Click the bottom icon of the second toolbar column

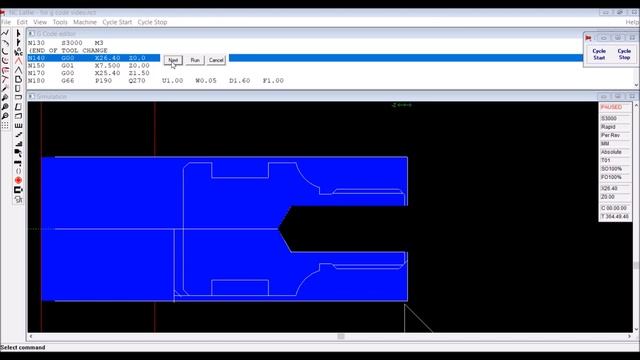[18, 200]
